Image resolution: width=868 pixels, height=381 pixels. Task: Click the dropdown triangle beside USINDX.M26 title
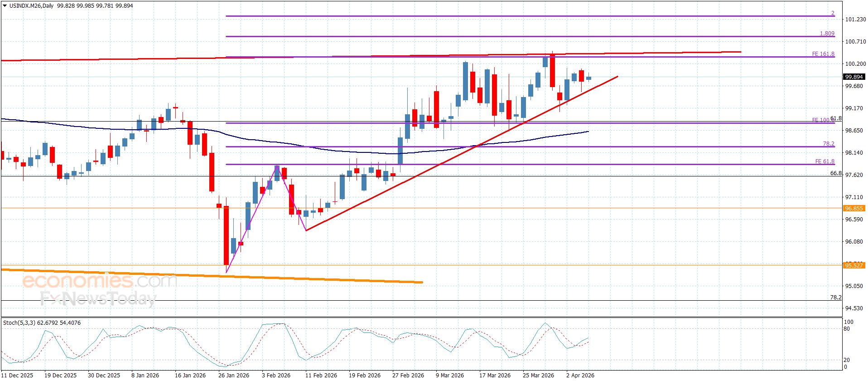click(x=5, y=6)
